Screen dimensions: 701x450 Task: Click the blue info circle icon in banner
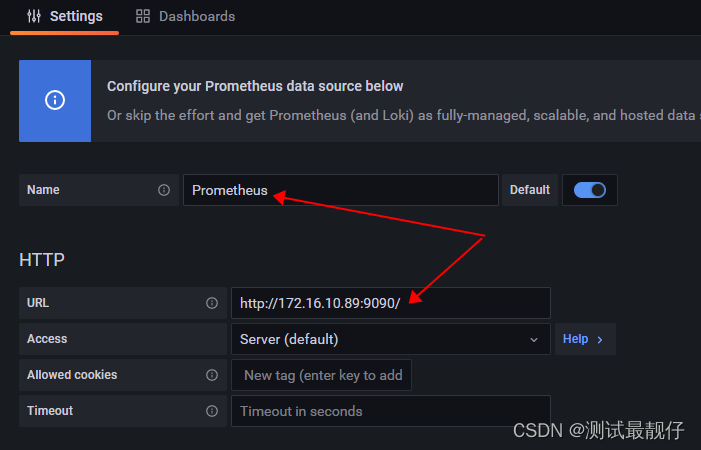[x=55, y=100]
